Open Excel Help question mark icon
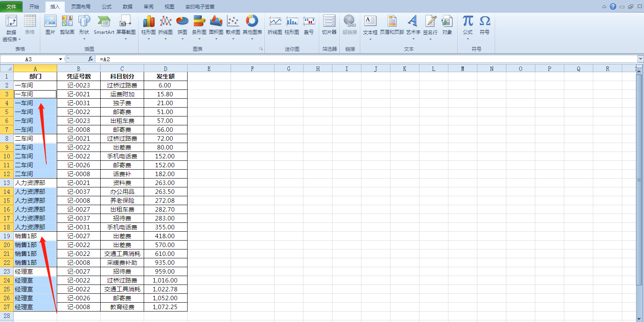 (613, 6)
